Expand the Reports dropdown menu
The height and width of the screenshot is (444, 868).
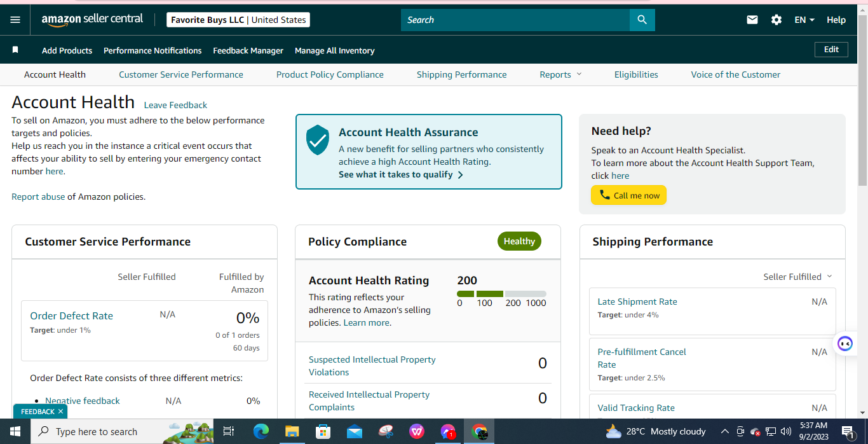click(560, 74)
